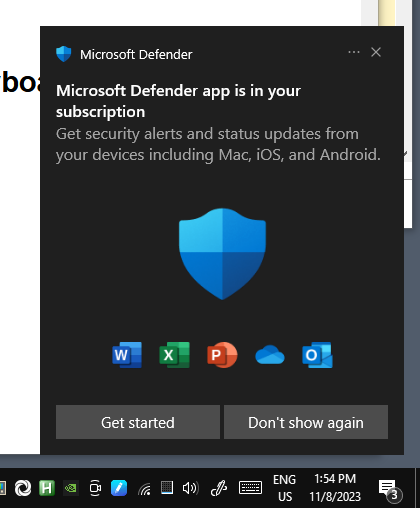
Task: Click the Excel icon in the notification
Action: click(175, 355)
